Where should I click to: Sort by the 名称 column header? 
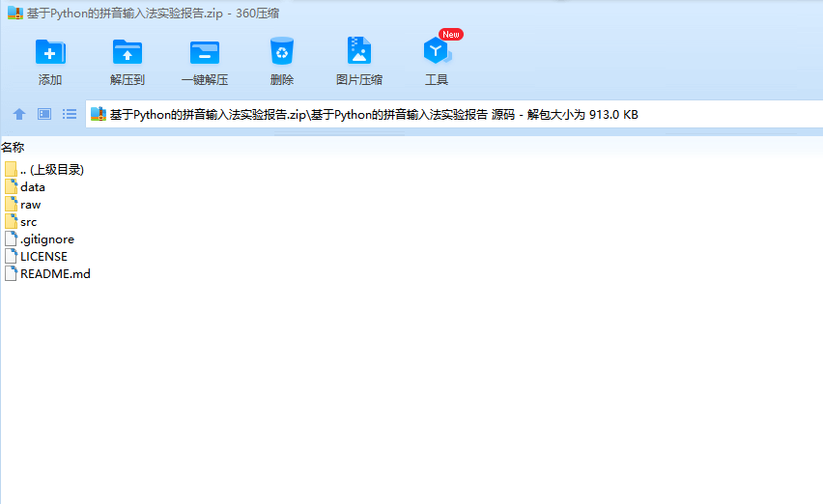pos(13,148)
